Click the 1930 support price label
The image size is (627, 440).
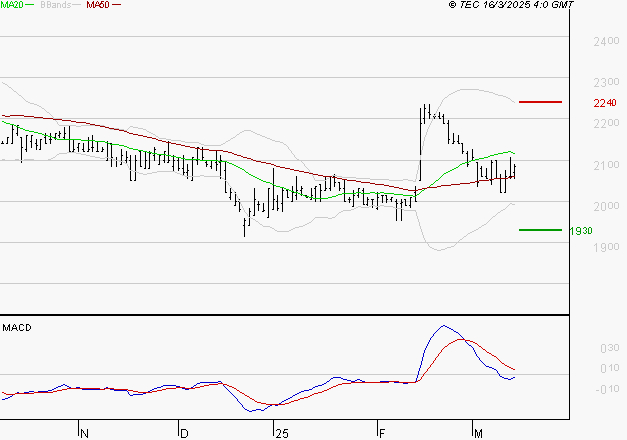(x=581, y=231)
